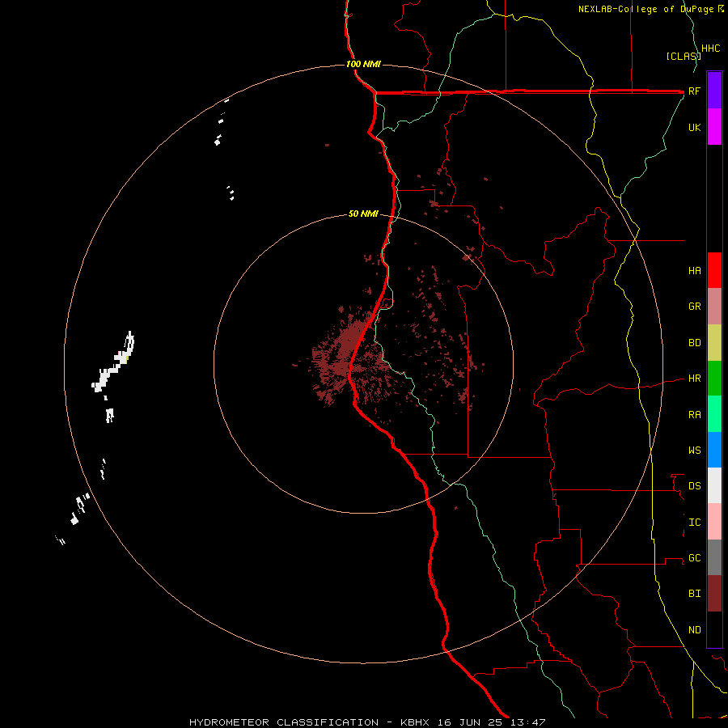The width and height of the screenshot is (728, 728).
Task: Click the BI legend label
Action: 694,594
